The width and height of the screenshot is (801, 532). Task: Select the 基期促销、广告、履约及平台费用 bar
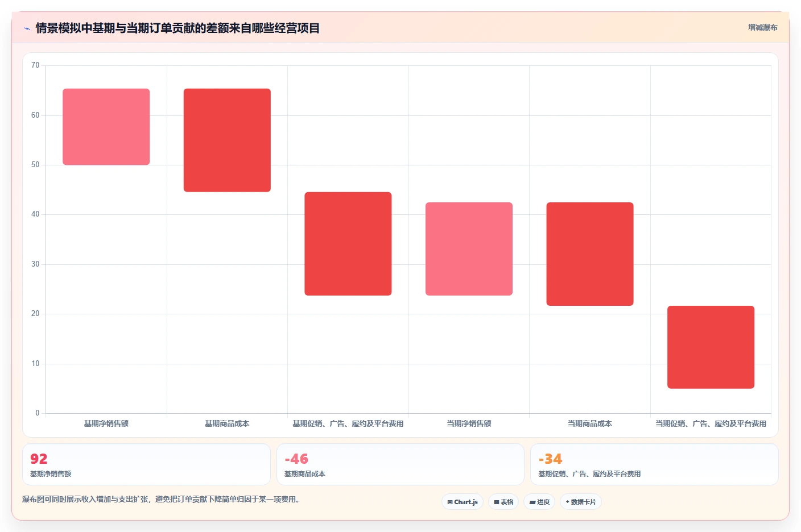pyautogui.click(x=348, y=244)
